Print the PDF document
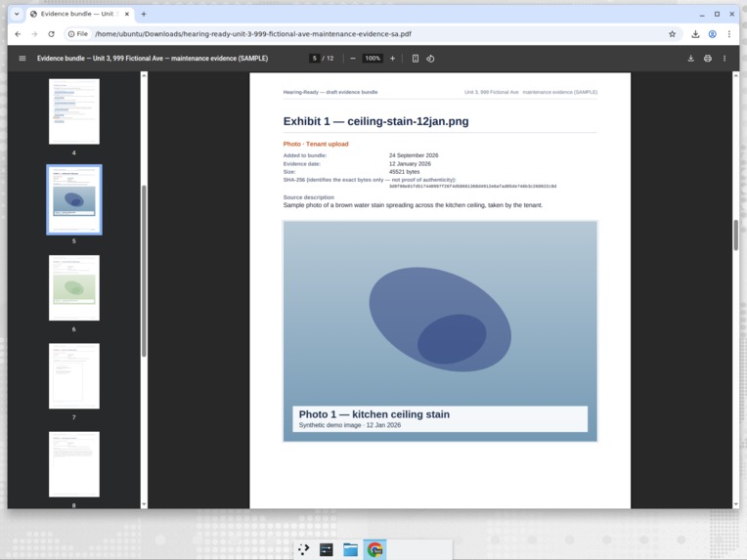747x560 pixels. pos(708,58)
